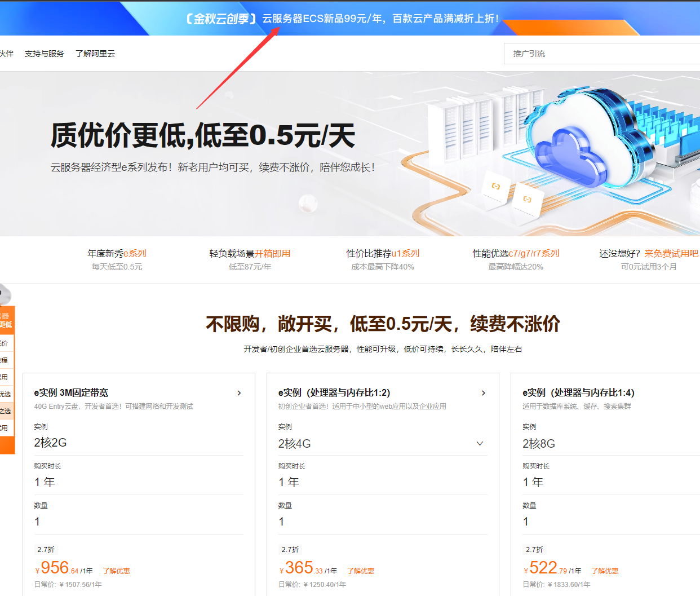The image size is (700, 596).
Task: Click 购买时长 1 年 in the 3M固定带宽 card
Action: pyautogui.click(x=139, y=482)
